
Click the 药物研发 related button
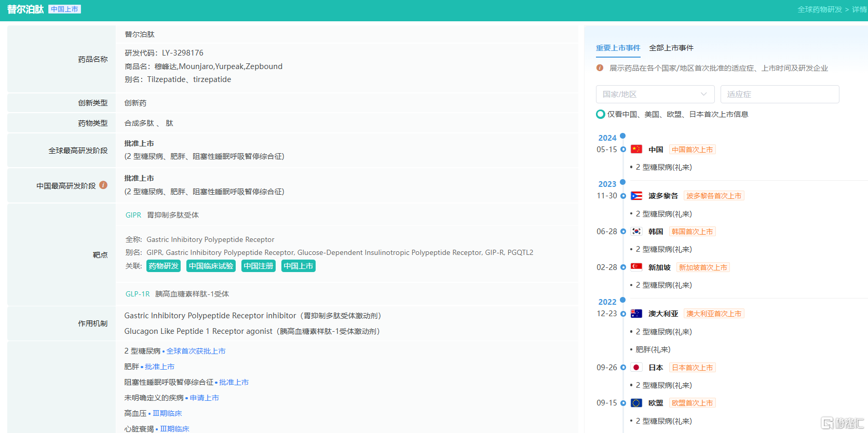164,266
